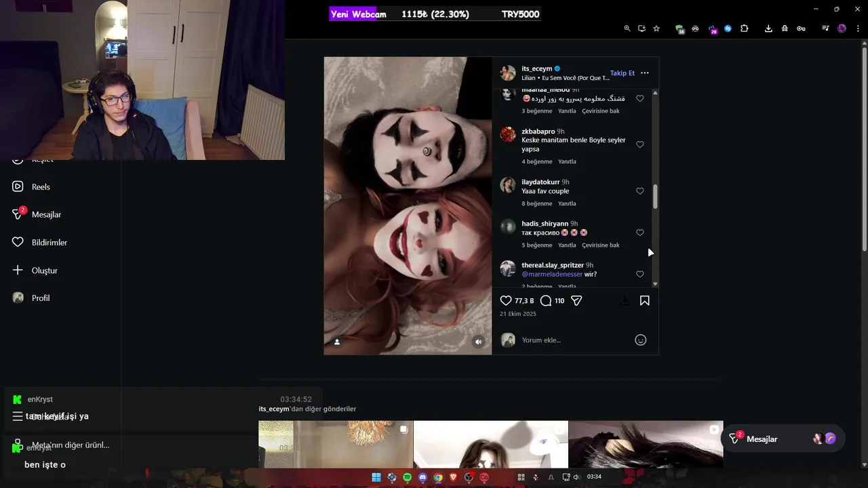
Task: Save the post with bookmark icon
Action: pyautogui.click(x=644, y=300)
